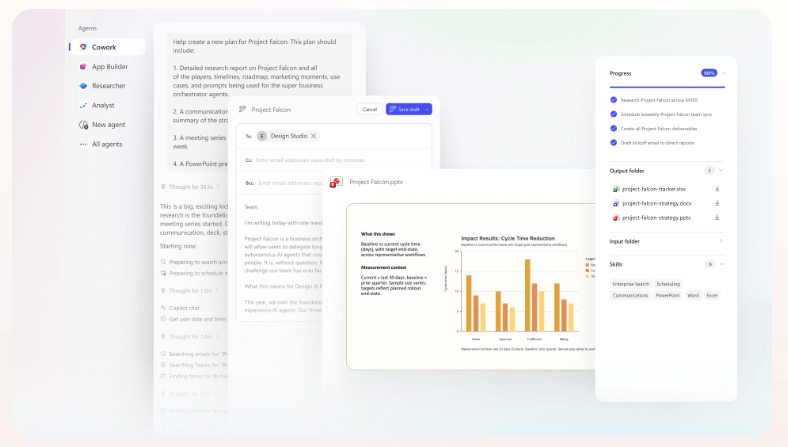The height and width of the screenshot is (447, 788).
Task: Expand the Input folder section
Action: point(719,241)
